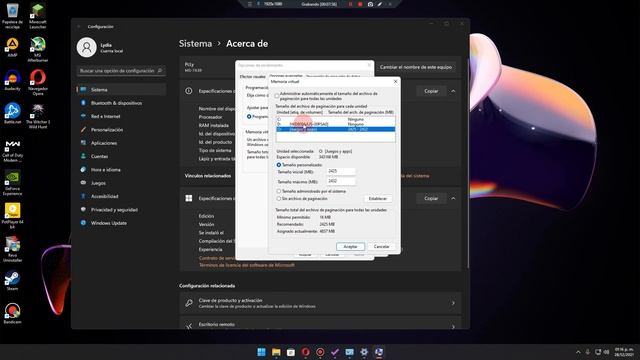The image size is (640, 360).
Task: Open 'Red e Internet' settings category
Action: [x=121, y=116]
